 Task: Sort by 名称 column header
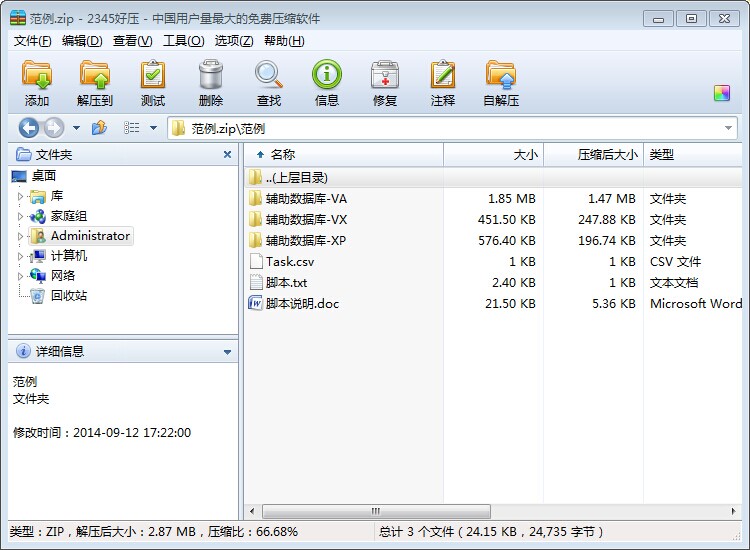(x=344, y=154)
